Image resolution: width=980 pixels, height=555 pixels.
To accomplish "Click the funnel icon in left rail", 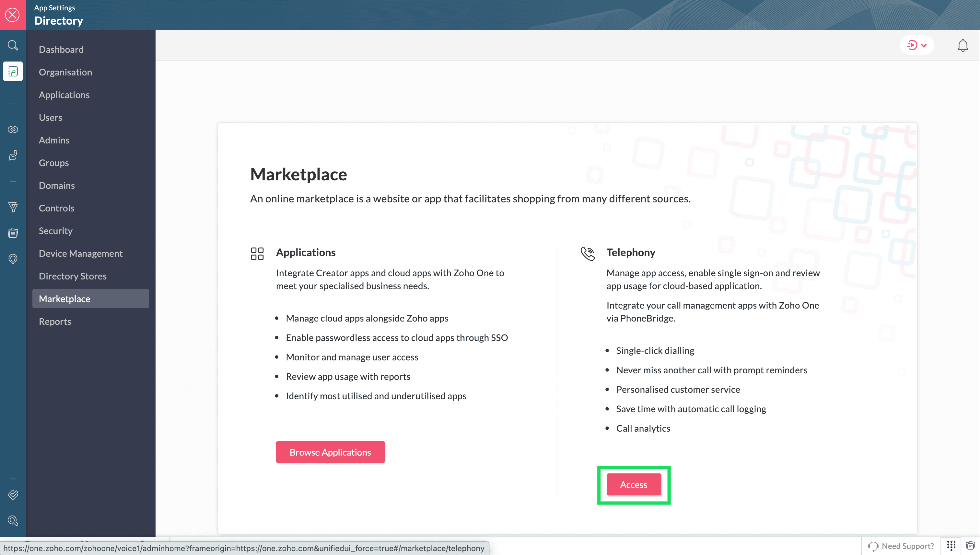I will point(13,207).
